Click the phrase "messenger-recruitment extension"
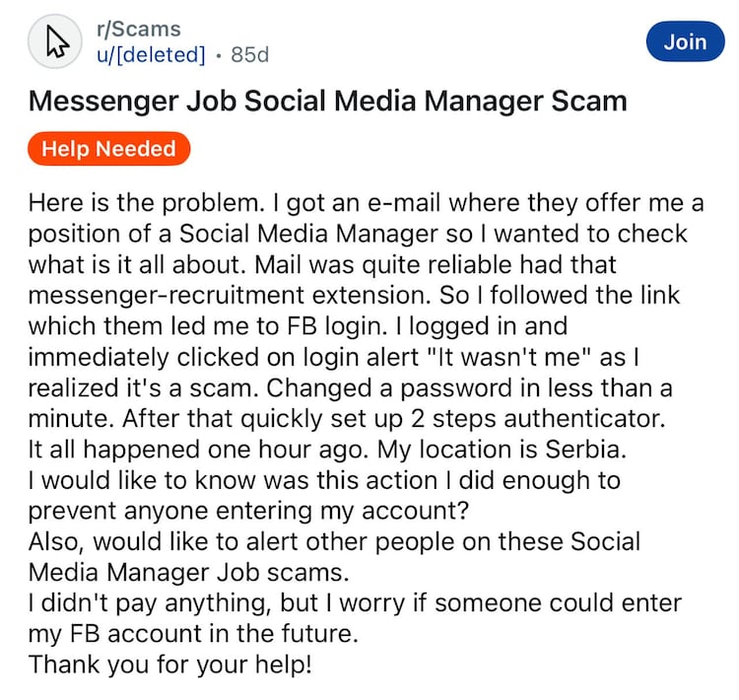This screenshot has width=739, height=700. (x=230, y=296)
